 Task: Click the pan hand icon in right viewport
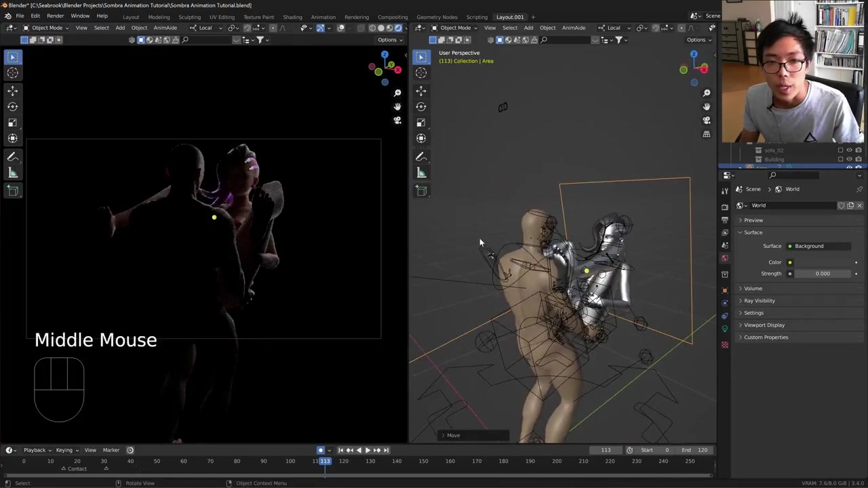click(x=707, y=106)
